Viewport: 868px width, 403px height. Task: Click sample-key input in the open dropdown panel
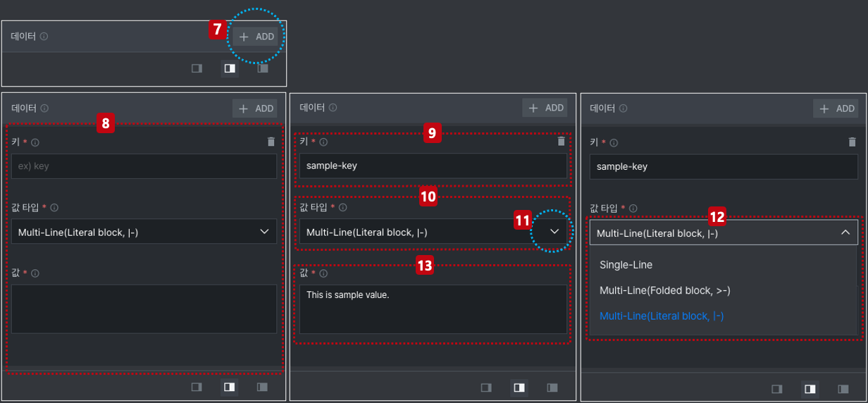723,167
